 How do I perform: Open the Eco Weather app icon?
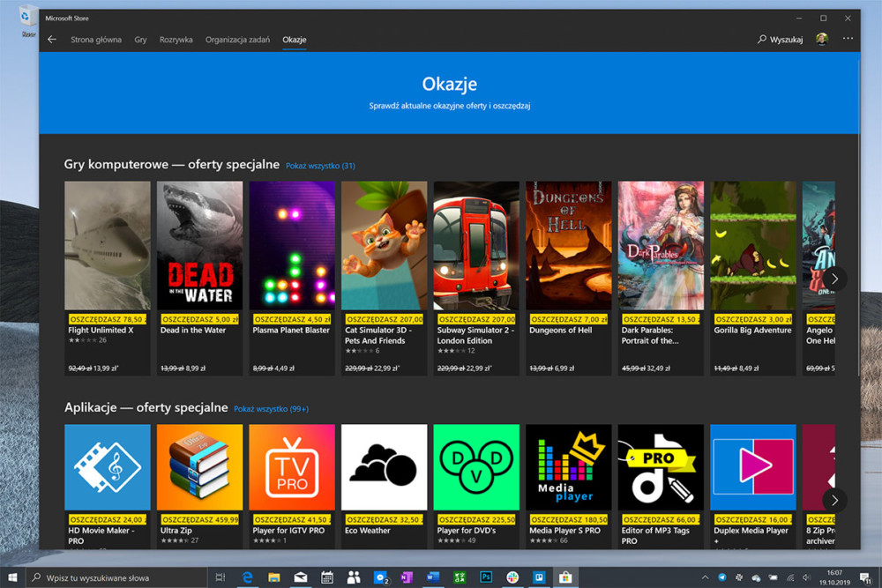[385, 467]
